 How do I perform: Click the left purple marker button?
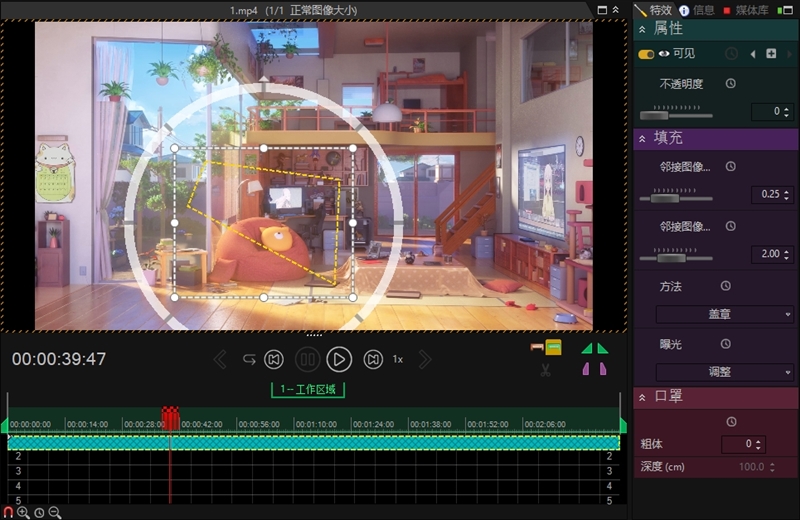(586, 369)
